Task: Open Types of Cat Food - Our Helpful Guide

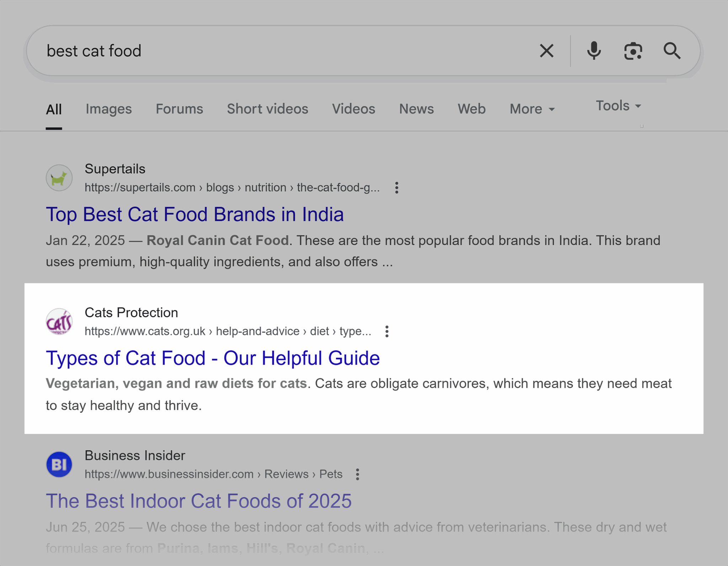Action: (213, 358)
